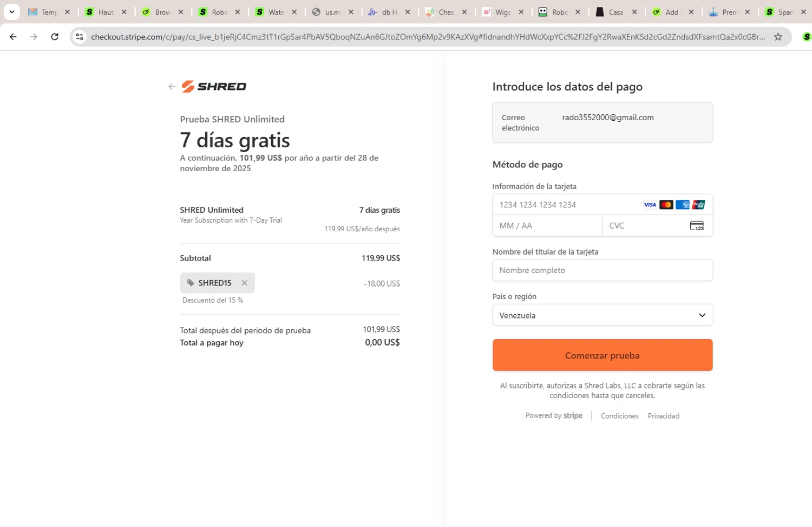Close the 'Wate' tab
Screen dimensions: 812x527
coord(294,12)
